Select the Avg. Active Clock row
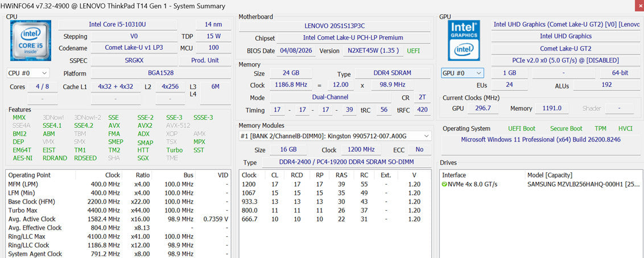 (x=118, y=219)
